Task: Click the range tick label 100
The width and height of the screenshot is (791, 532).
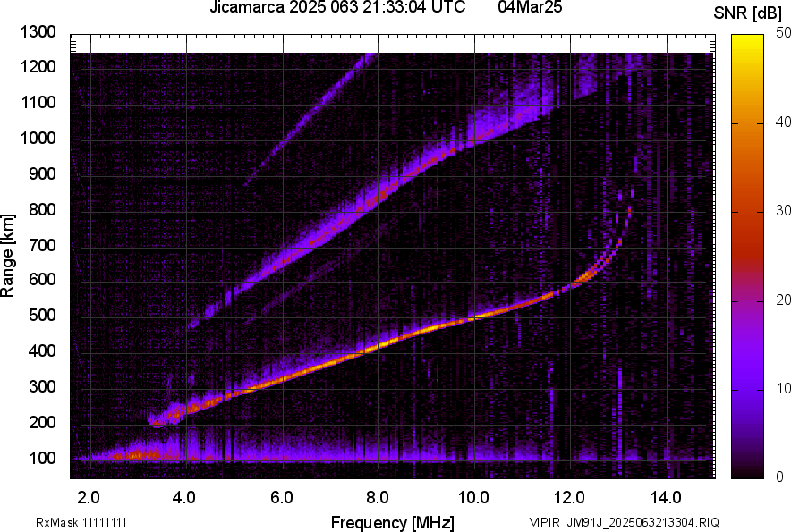Action: 42,458
